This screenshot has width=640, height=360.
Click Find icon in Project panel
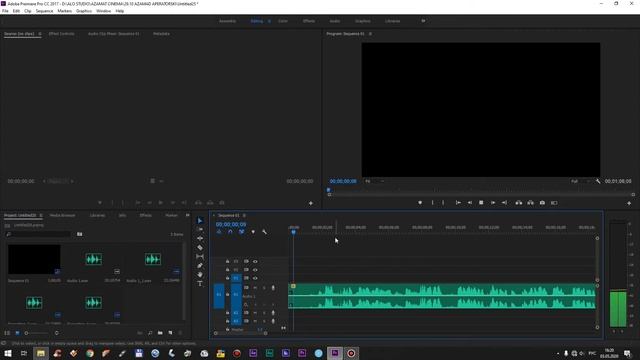150,333
